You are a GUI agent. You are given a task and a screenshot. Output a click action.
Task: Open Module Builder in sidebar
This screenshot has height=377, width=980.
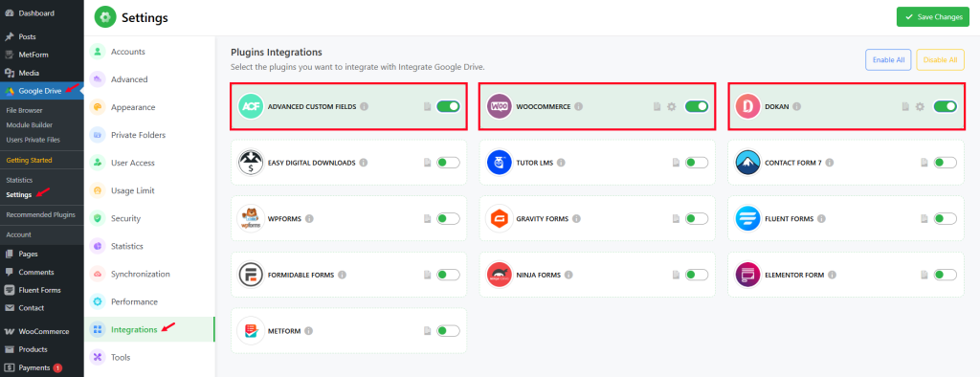coord(30,125)
